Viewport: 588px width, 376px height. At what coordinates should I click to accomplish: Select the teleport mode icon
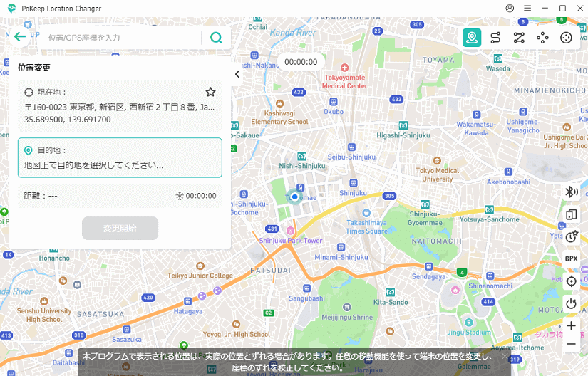[x=472, y=38]
